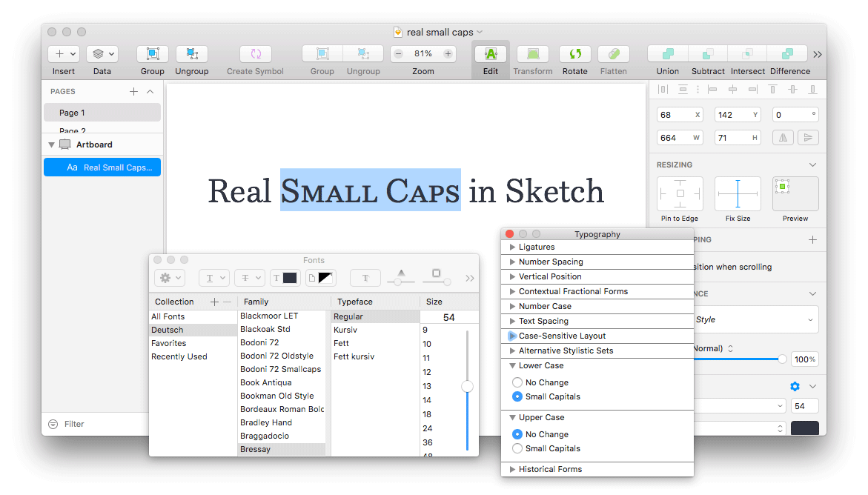Viewport: 868px width, 495px height.
Task: Click the text color swatch in Fonts
Action: coord(285,278)
